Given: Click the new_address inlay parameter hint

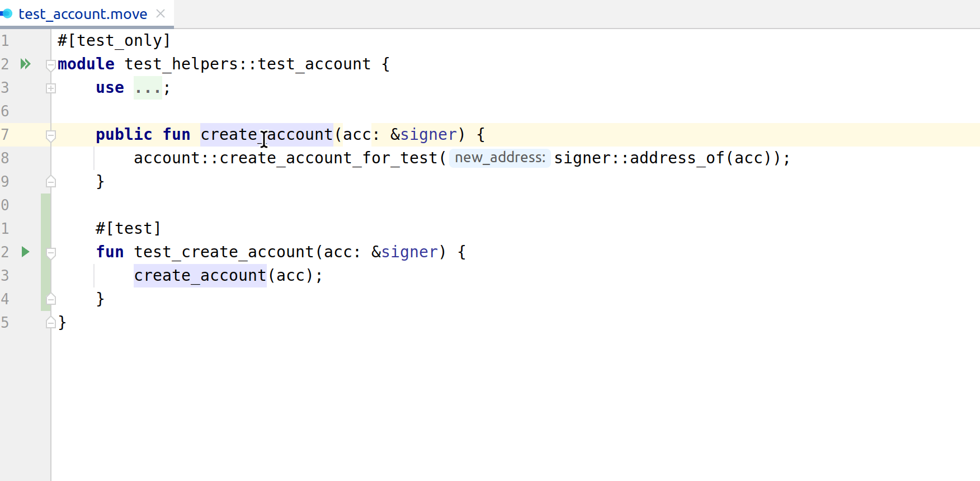Looking at the screenshot, I should pos(500,158).
